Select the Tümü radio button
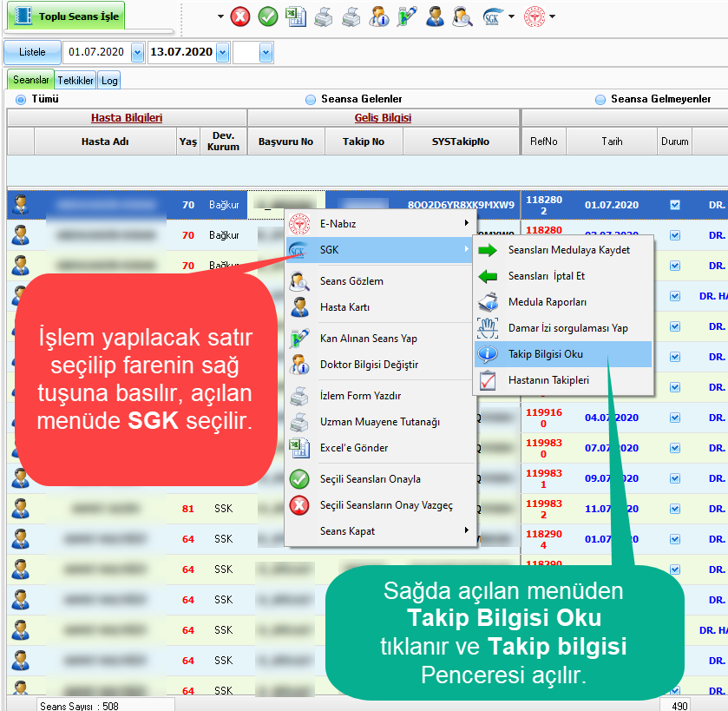The width and height of the screenshot is (728, 711). coord(21,99)
